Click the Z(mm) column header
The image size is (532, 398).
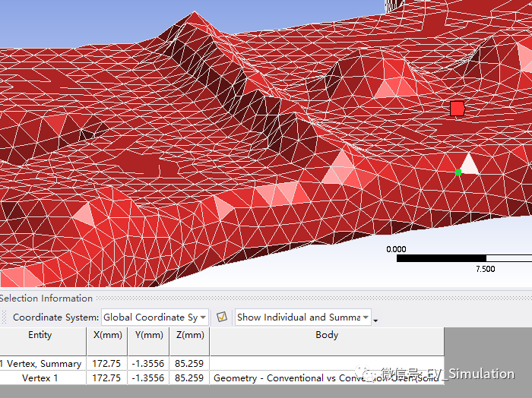(190, 341)
